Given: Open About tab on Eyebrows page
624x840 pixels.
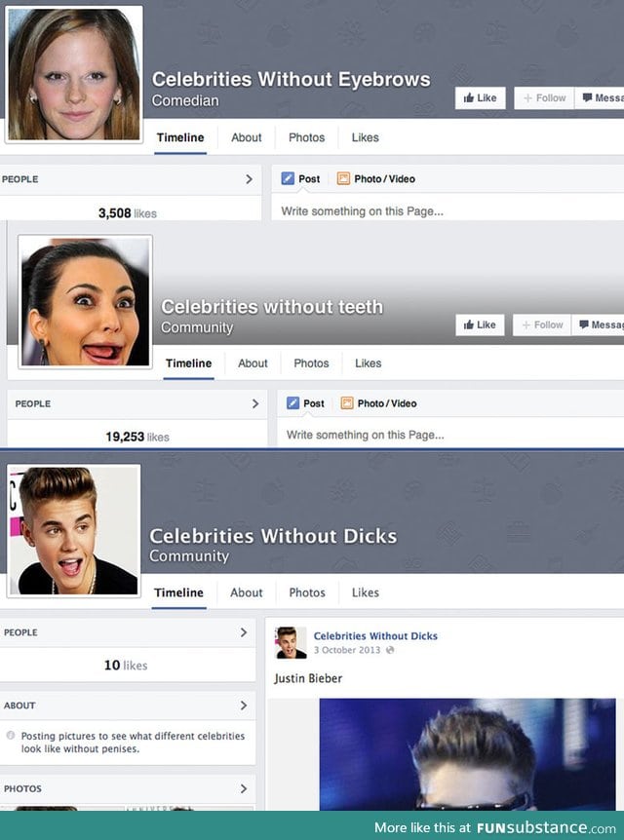Looking at the screenshot, I should click(x=246, y=137).
